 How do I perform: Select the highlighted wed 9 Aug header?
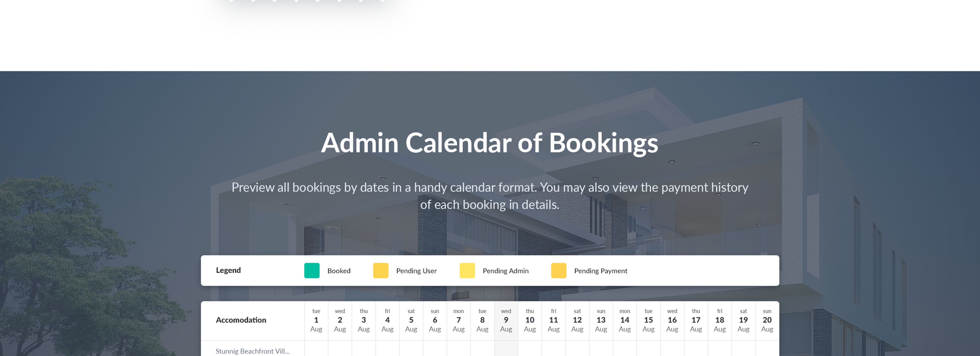coord(506,320)
